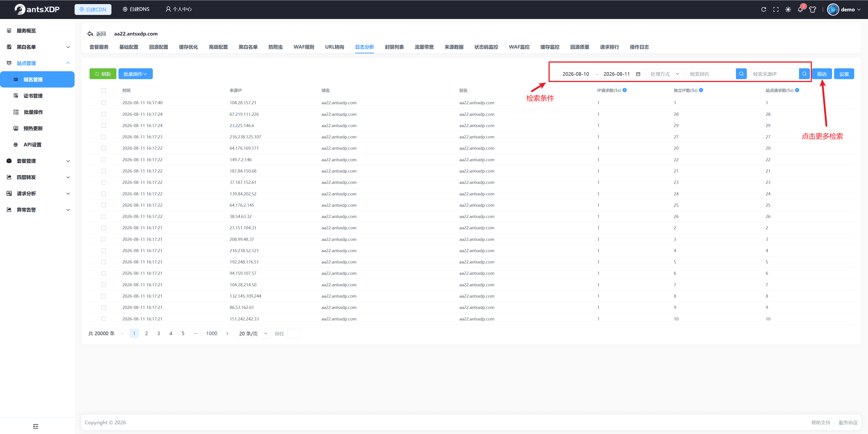Switch theme with the sun icon
Image resolution: width=868 pixels, height=434 pixels.
(788, 9)
